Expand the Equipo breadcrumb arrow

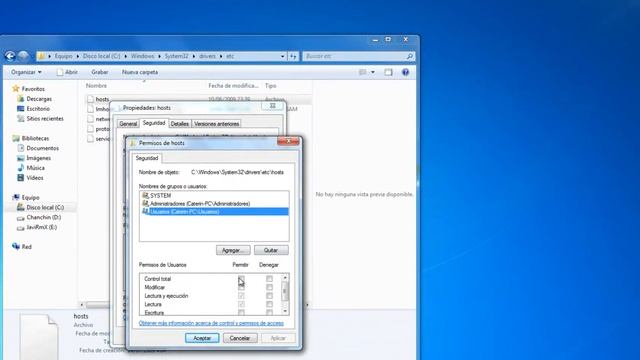point(78,56)
